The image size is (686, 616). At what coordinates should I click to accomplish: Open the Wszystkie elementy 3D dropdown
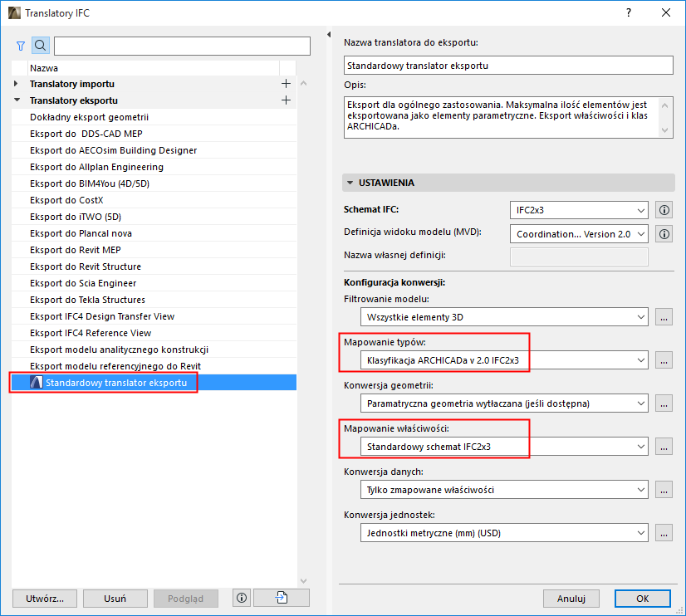504,317
